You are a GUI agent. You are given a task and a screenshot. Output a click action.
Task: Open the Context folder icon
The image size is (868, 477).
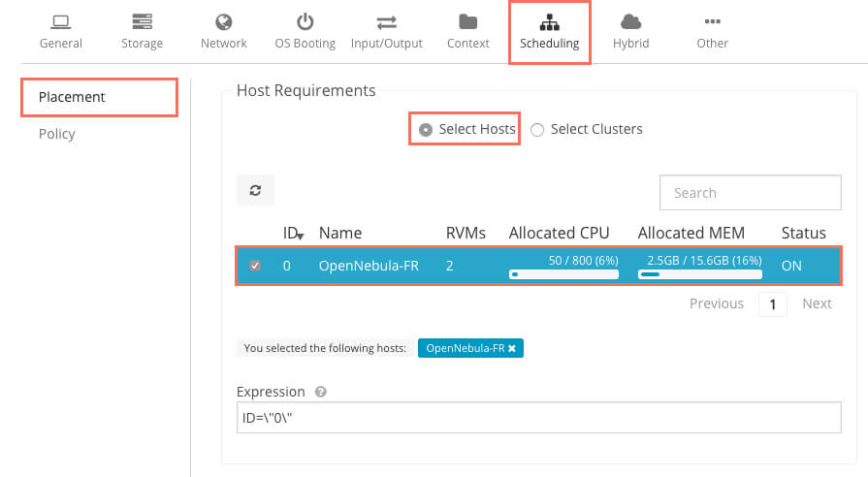[x=467, y=21]
